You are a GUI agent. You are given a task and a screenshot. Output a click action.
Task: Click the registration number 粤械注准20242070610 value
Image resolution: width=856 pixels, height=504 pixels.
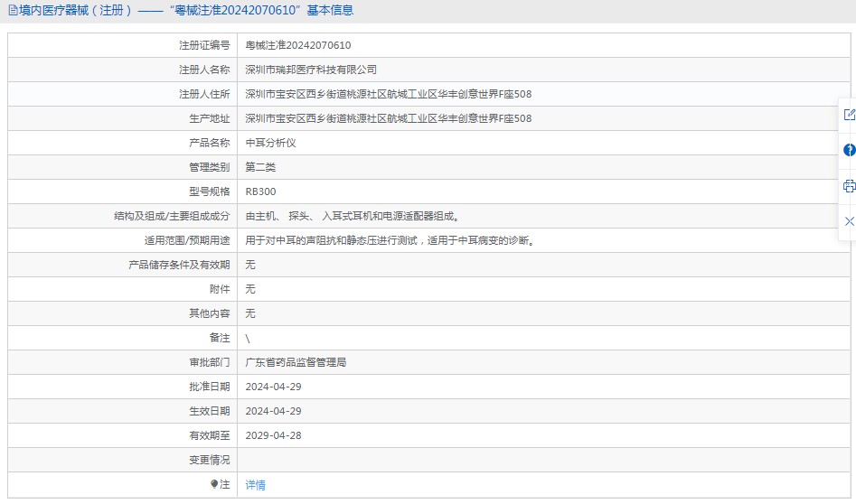point(298,45)
